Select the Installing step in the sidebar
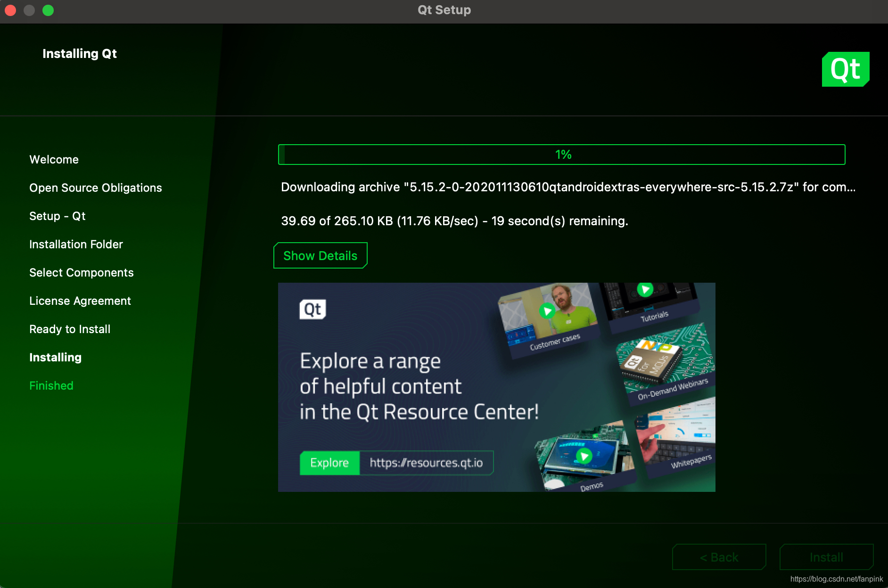The image size is (888, 588). click(x=56, y=358)
